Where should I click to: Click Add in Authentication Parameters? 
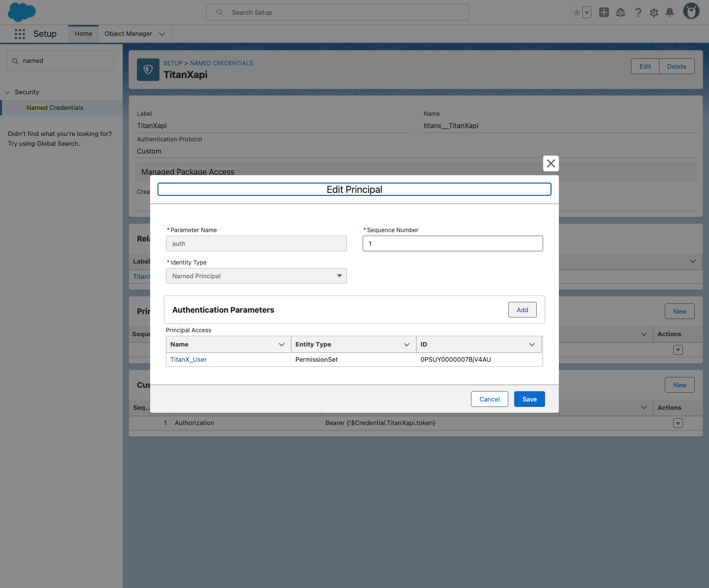tap(523, 310)
